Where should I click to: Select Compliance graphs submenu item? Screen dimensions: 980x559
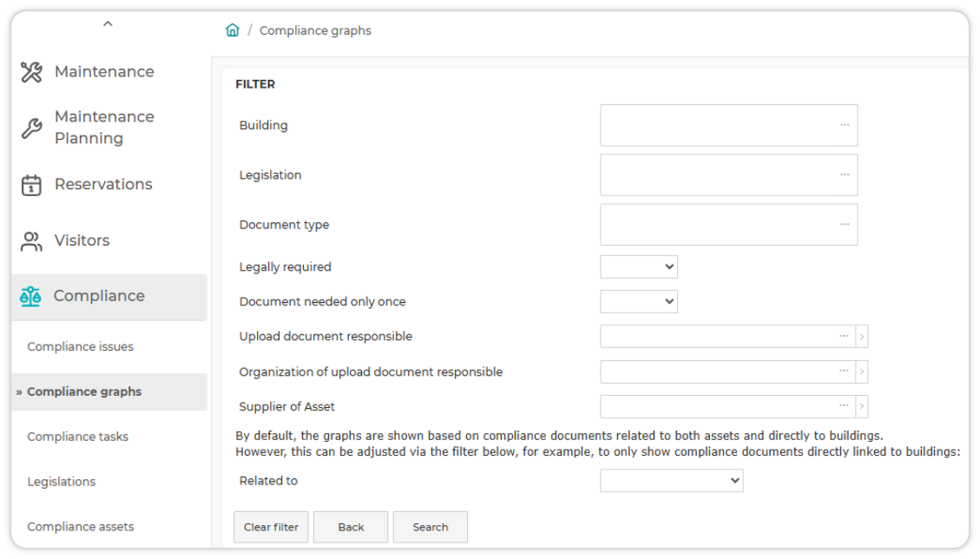tap(109, 392)
